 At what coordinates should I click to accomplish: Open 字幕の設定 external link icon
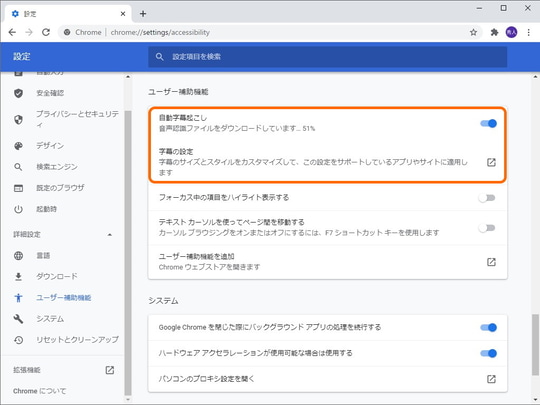pos(491,162)
